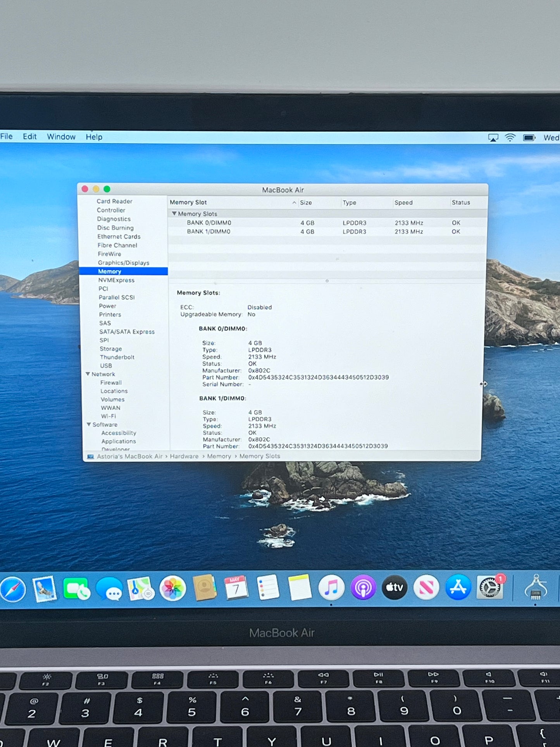
Task: Select Power in sidebar
Action: coord(107,306)
